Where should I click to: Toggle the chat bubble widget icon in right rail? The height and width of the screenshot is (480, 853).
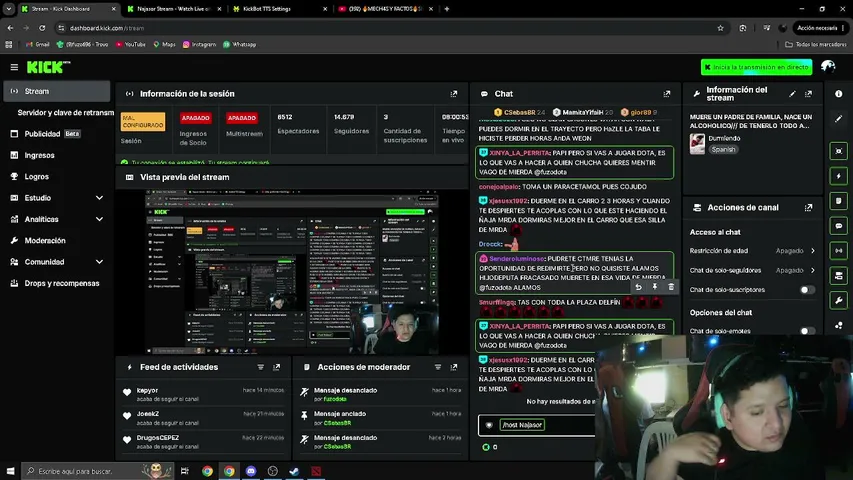[838, 226]
